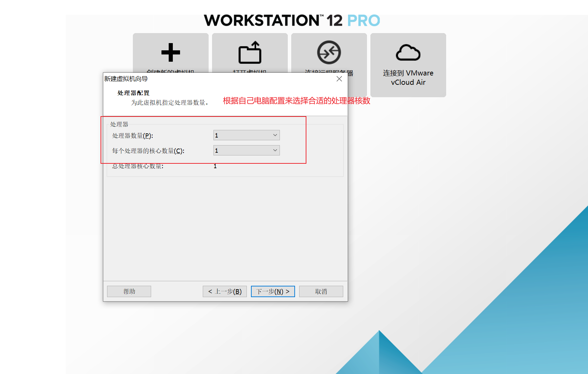Click the open virtual machine folder icon
The image size is (588, 374).
point(250,52)
